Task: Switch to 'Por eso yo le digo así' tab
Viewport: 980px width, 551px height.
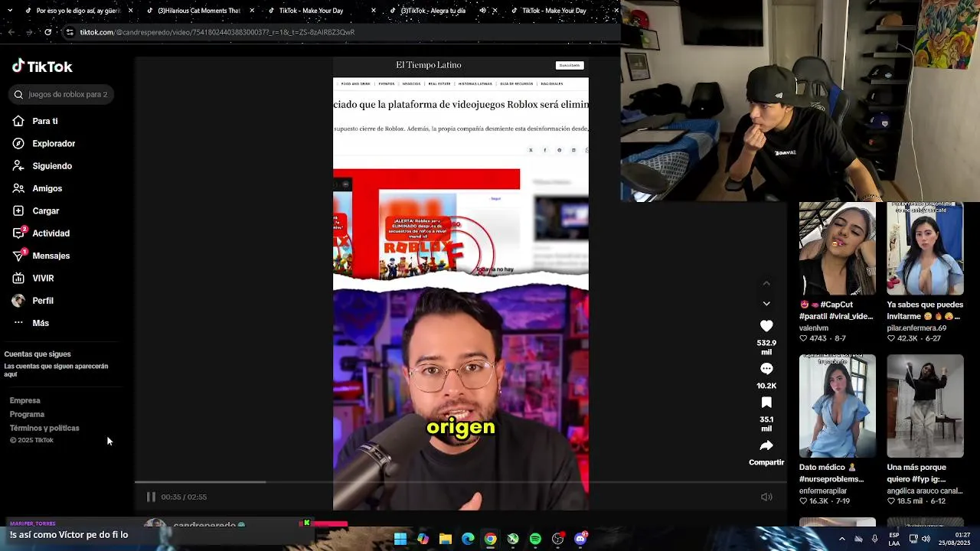Action: (79, 11)
